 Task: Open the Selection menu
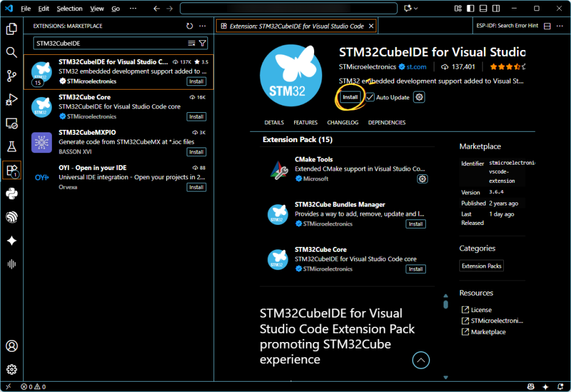click(70, 9)
